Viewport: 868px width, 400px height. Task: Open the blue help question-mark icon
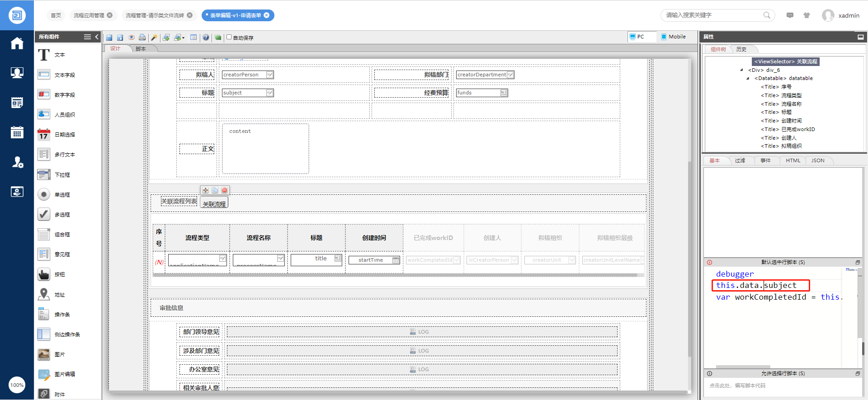coord(206,38)
